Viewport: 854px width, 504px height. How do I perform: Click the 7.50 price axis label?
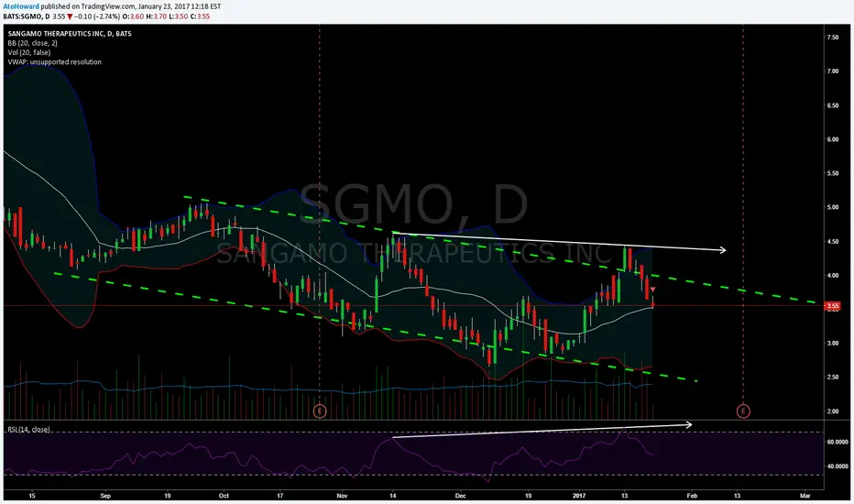[x=833, y=38]
